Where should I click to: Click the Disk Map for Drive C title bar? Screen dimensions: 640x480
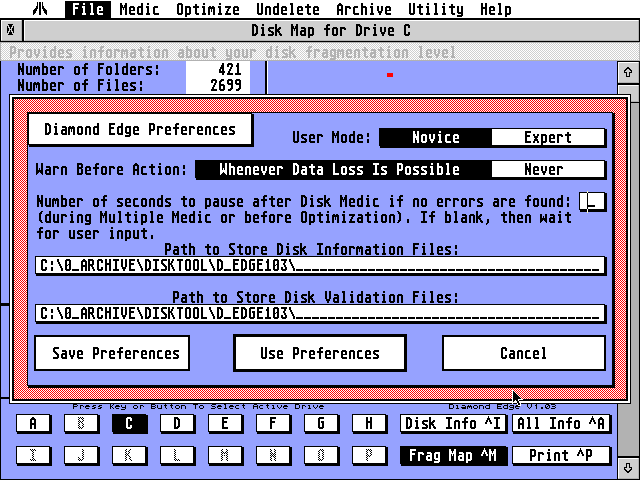pos(331,31)
